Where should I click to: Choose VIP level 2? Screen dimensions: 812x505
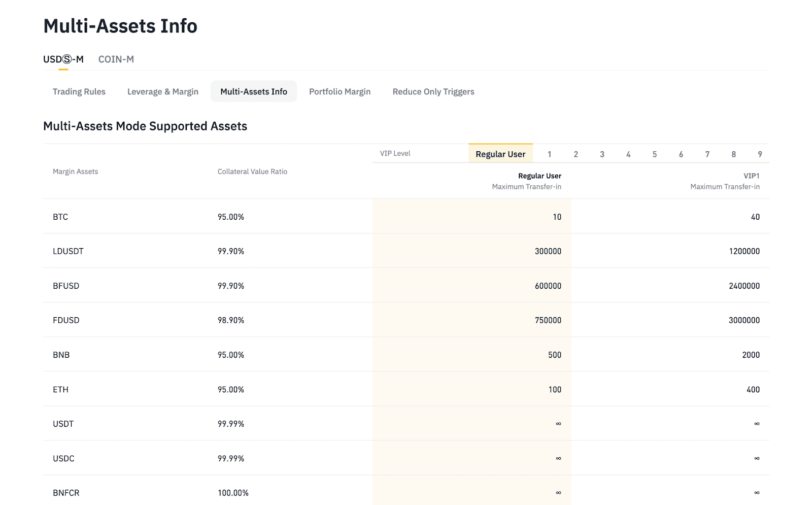pos(576,154)
